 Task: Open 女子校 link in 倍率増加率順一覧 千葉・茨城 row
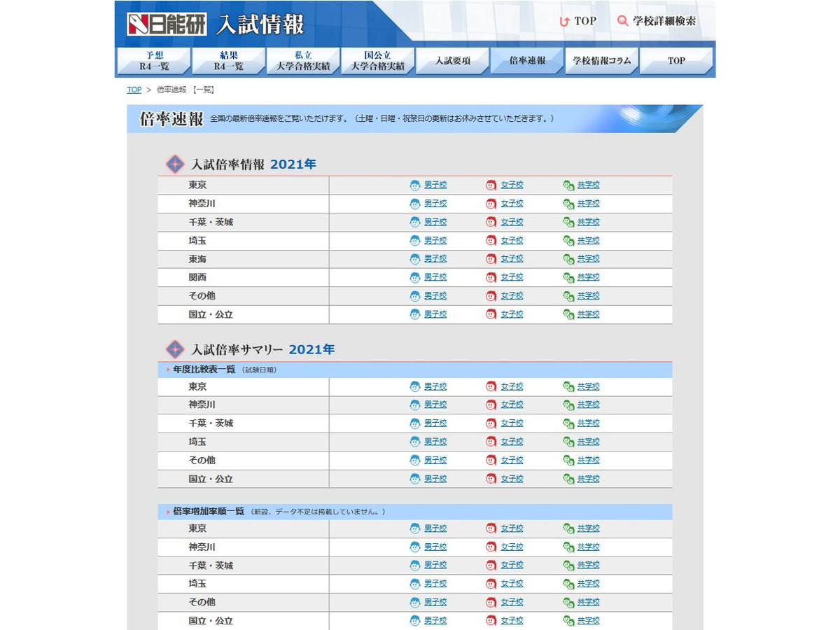tap(512, 565)
